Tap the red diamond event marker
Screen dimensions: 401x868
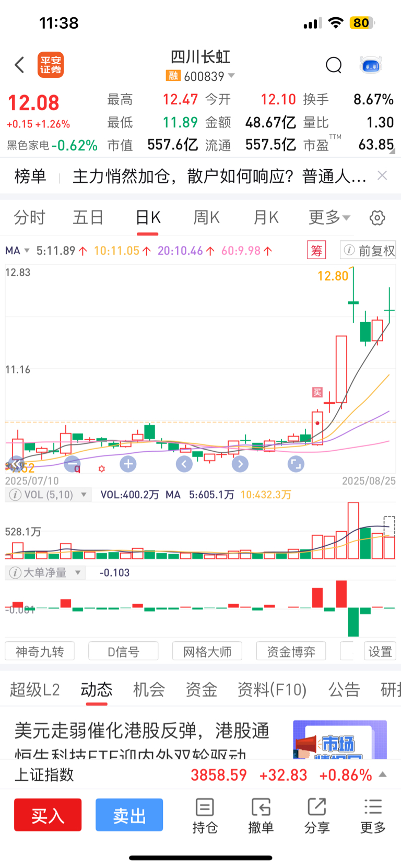(x=102, y=469)
